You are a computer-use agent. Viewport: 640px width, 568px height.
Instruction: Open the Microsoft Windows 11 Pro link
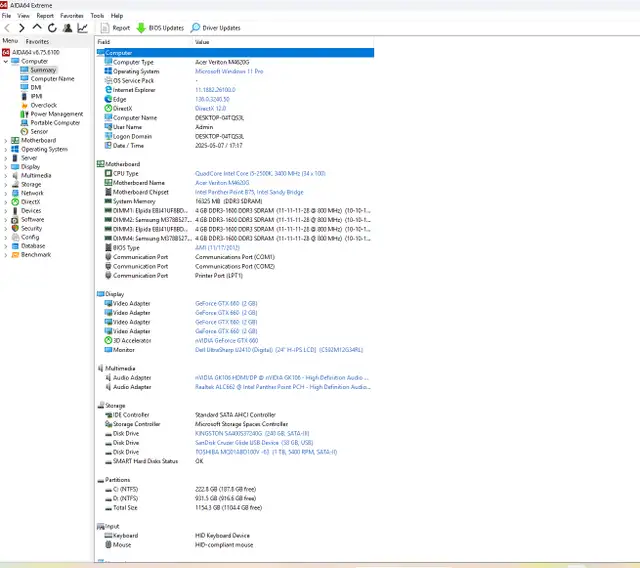pos(229,71)
